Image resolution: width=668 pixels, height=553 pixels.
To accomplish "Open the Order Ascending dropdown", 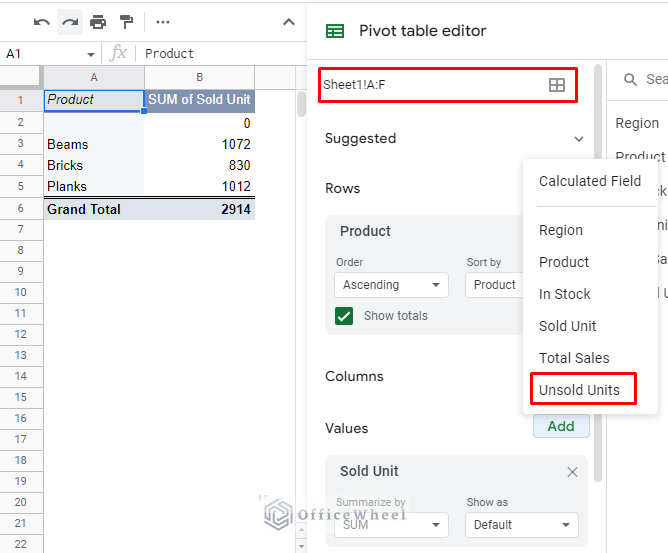I will [x=391, y=285].
